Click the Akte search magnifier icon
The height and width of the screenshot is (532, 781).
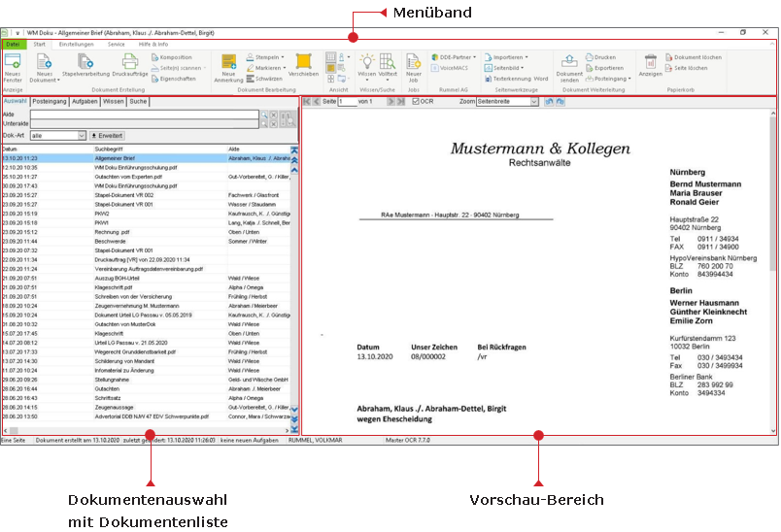tap(264, 115)
